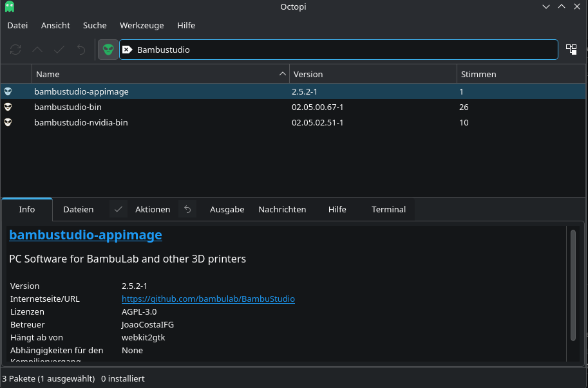Click the alien icon for bambustudio-nvidia-bin

pos(8,122)
